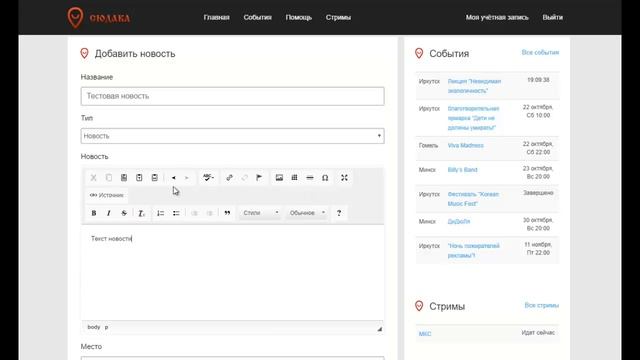Image resolution: width=640 pixels, height=360 pixels.
Task: Open the Стили styles dropdown
Action: tap(260, 213)
